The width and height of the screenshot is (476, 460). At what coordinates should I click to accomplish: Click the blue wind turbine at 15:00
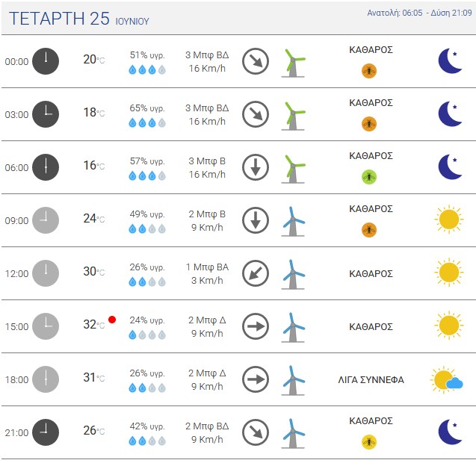coord(293,328)
